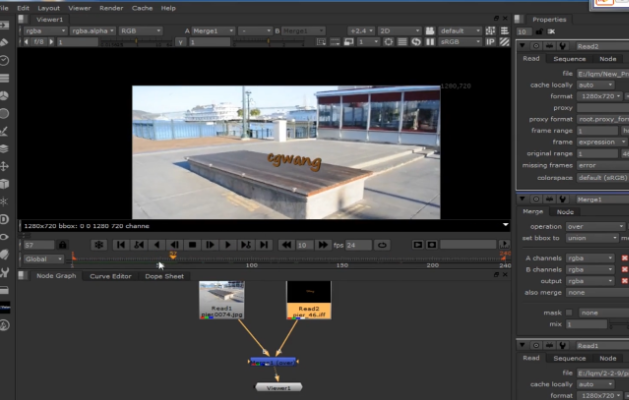
Task: Open the Cache menu
Action: (x=141, y=7)
